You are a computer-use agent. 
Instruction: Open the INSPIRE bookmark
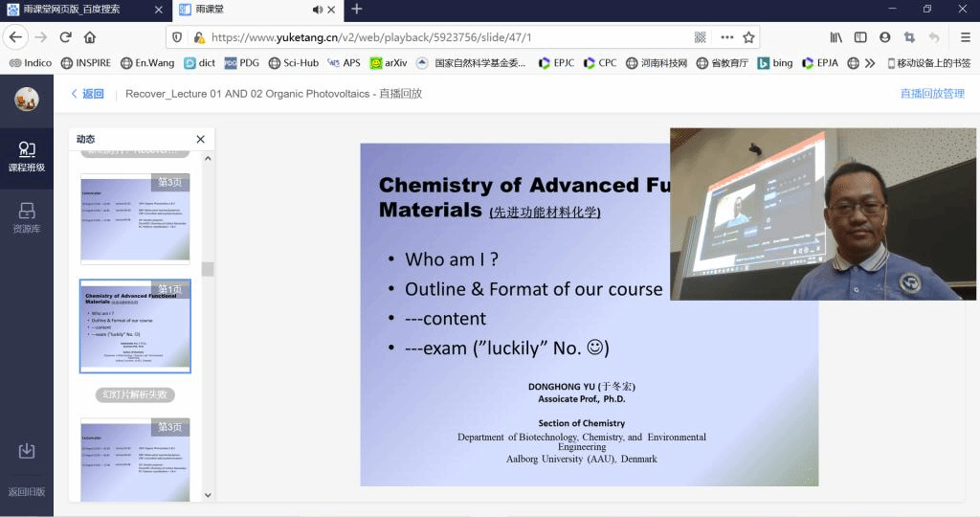(x=86, y=63)
